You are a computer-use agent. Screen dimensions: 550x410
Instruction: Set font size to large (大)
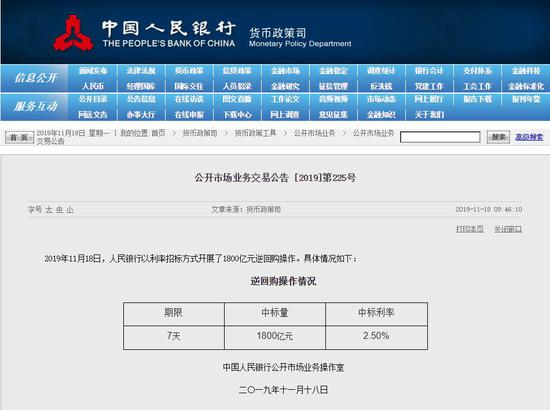tap(49, 210)
